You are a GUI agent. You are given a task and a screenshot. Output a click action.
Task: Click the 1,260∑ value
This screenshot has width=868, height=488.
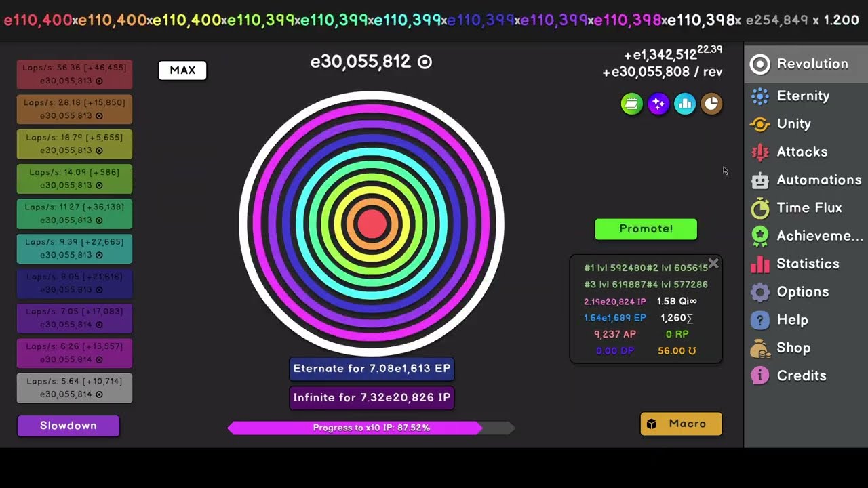click(x=677, y=318)
